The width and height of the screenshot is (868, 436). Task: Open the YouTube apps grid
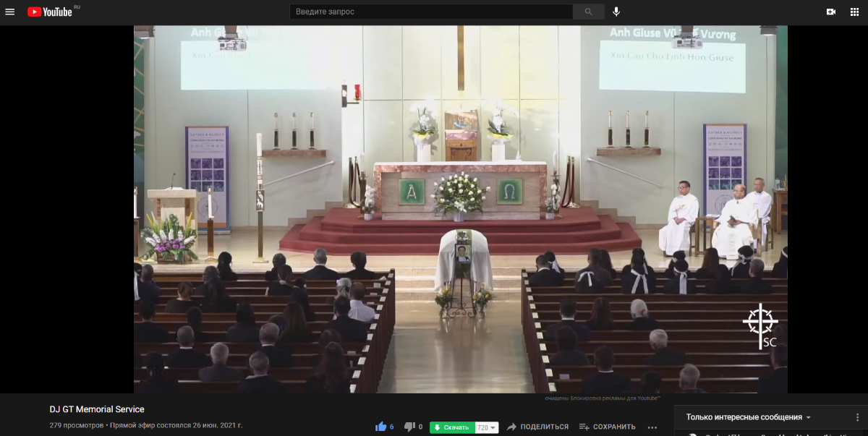[859, 12]
